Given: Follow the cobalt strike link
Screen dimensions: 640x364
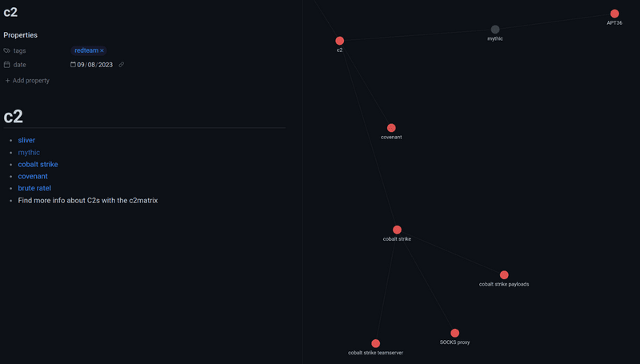Looking at the screenshot, I should [38, 164].
